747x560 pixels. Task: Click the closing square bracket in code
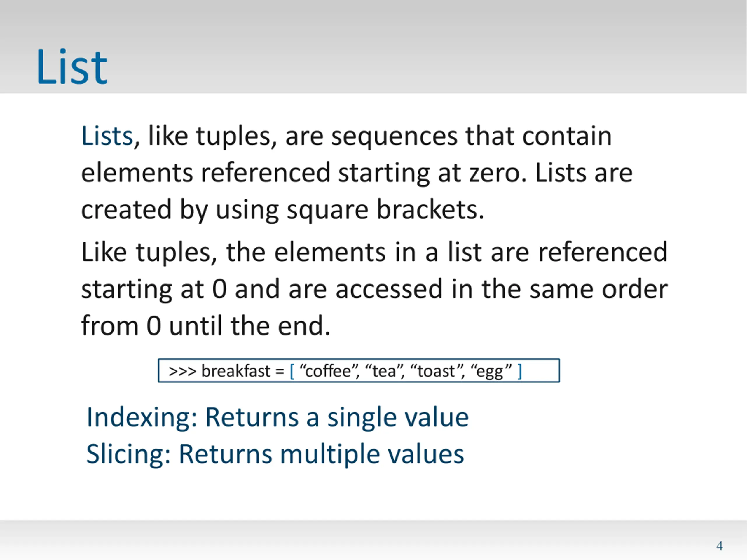520,371
